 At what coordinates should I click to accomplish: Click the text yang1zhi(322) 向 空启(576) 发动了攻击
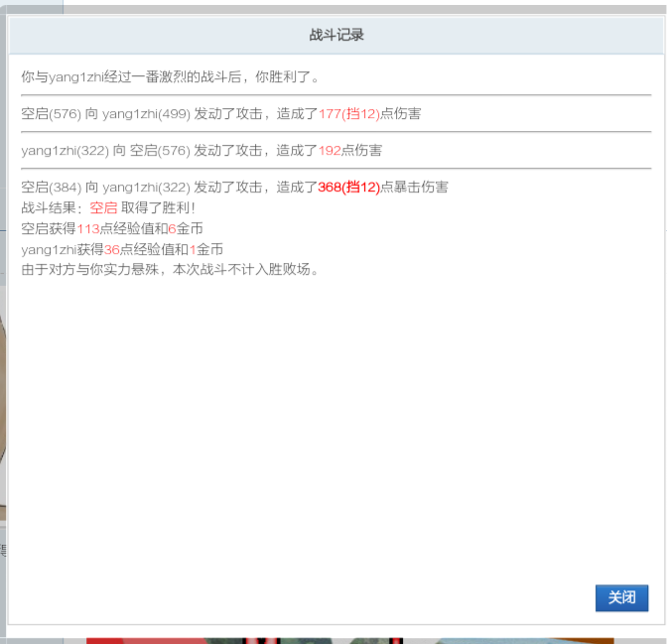click(x=142, y=151)
